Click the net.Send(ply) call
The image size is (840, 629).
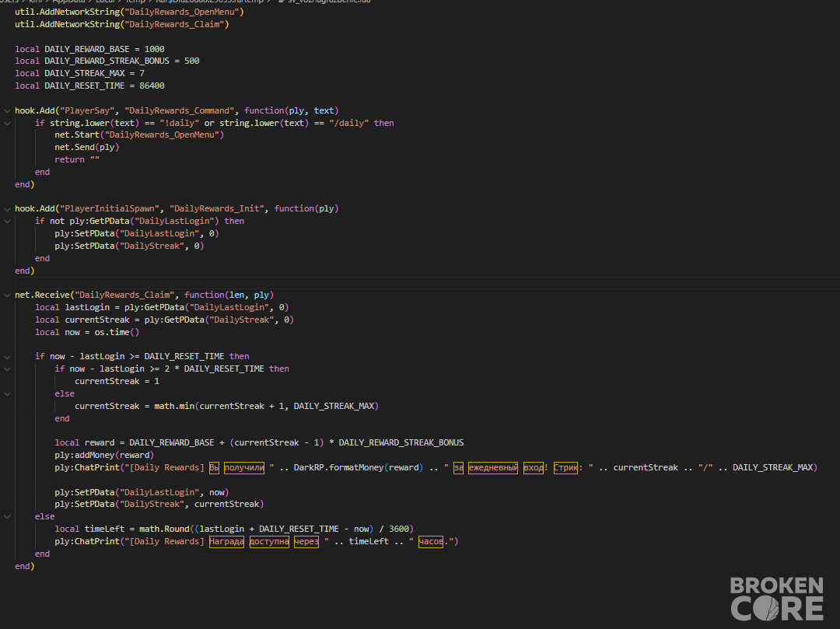[87, 147]
